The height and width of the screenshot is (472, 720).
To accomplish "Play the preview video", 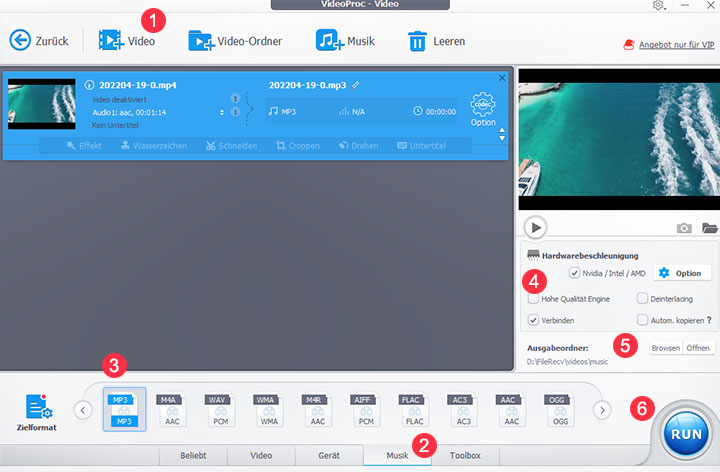I will [535, 227].
